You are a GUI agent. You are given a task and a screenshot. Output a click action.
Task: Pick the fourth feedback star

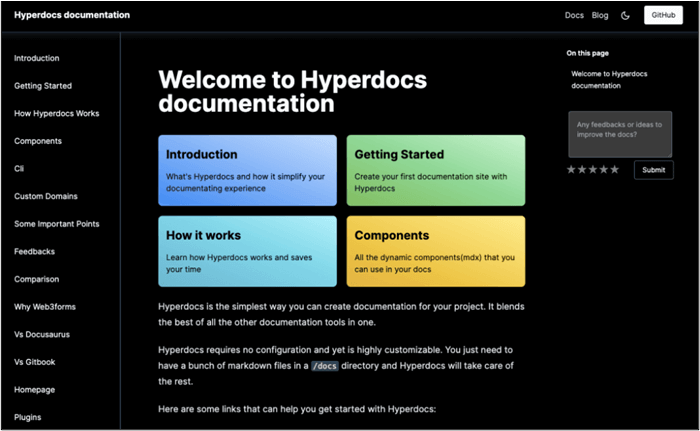coord(604,170)
